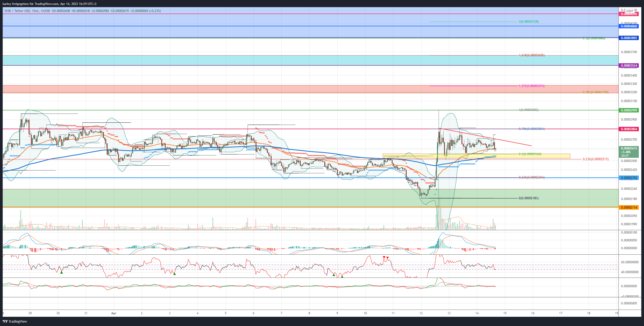Viewport: 644px width, 326px height.
Task: Click the 0.00002260 price scale value
Action: [x=629, y=189]
